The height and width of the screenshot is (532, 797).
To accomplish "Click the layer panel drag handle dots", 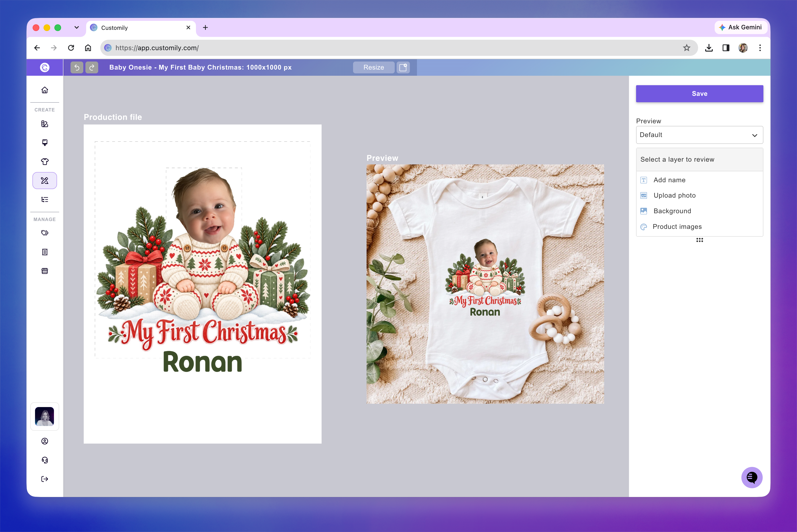I will pos(699,240).
